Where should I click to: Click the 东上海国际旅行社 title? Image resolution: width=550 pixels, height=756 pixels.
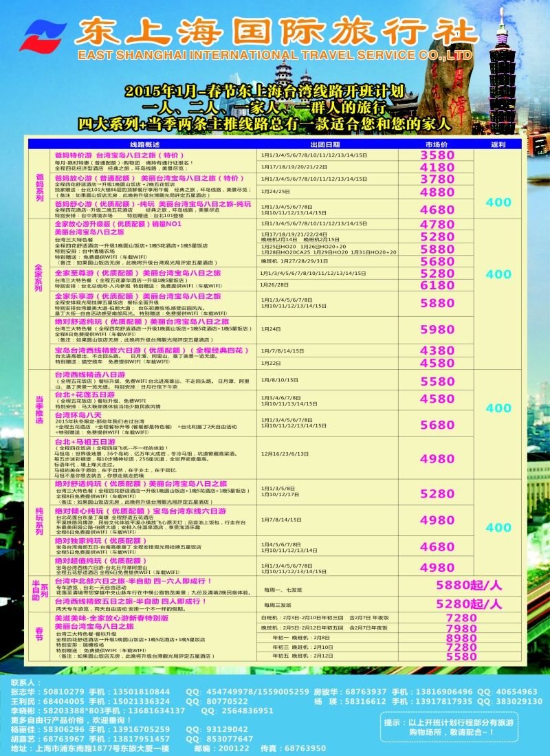[276, 32]
